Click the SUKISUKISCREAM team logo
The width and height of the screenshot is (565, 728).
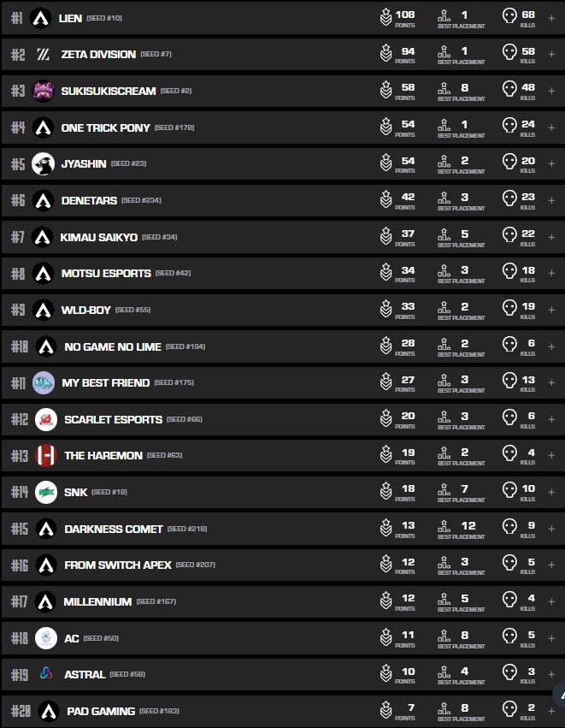[x=43, y=91]
